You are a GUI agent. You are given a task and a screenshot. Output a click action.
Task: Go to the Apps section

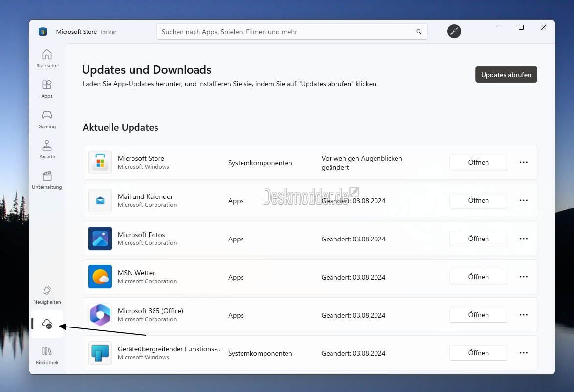click(47, 89)
